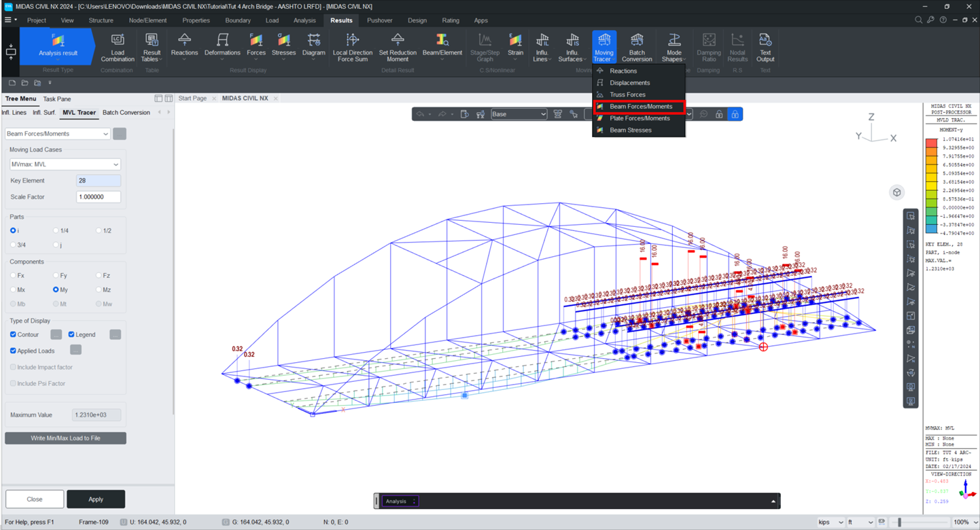Open the Diagram results tool
This screenshot has width=980, height=530.
coord(313,48)
